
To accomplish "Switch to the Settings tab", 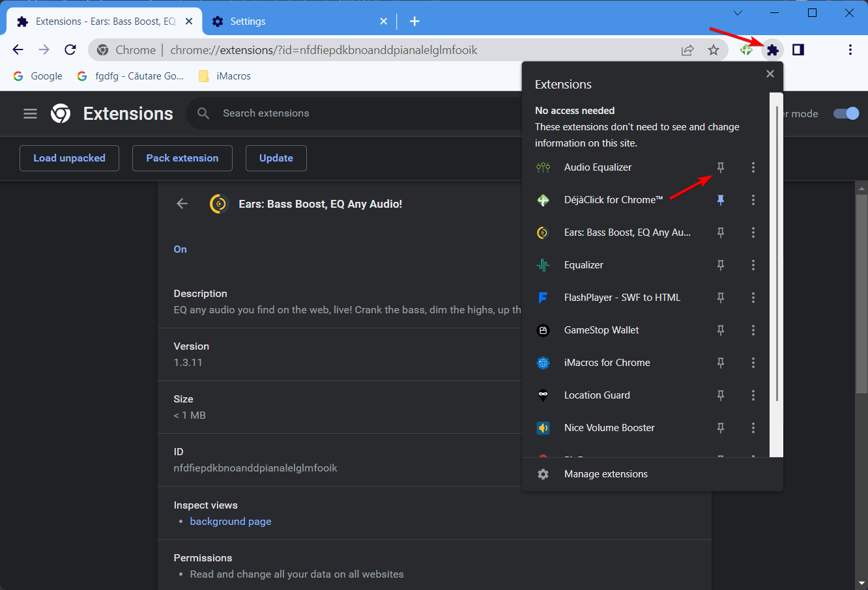I will click(299, 21).
